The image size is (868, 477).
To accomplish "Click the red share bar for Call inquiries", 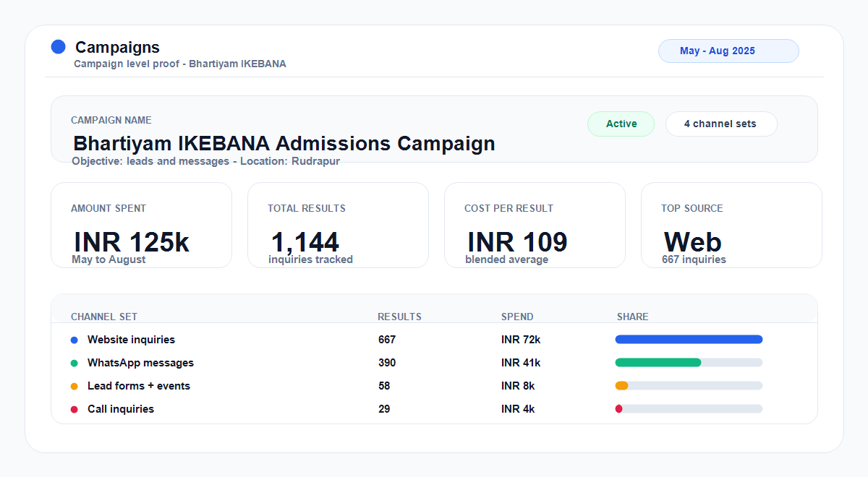I will point(618,409).
